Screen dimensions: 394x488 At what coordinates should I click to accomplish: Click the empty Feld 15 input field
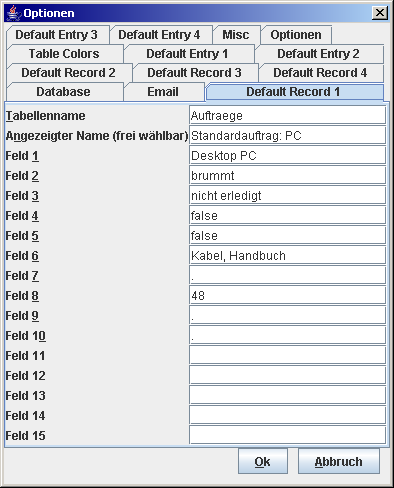[288, 435]
